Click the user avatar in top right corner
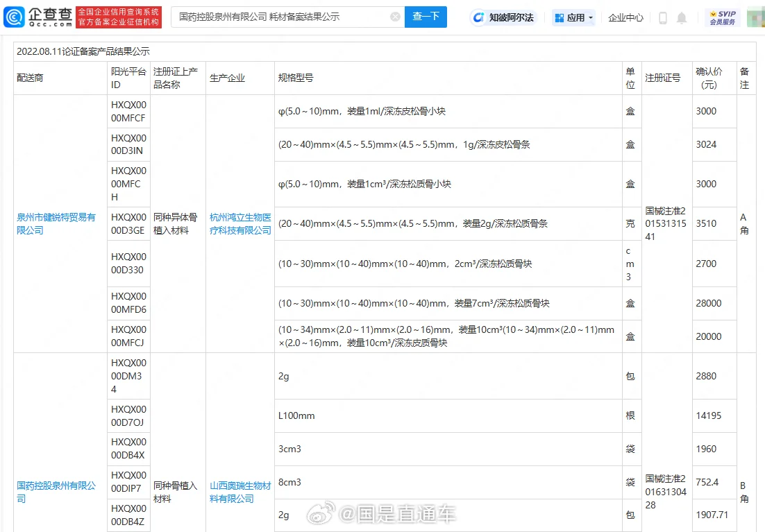 click(x=756, y=17)
